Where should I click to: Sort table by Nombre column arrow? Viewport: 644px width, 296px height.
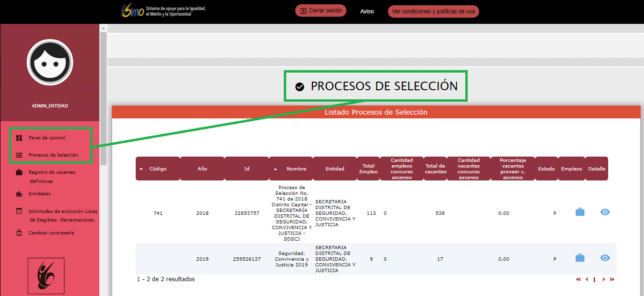point(275,169)
